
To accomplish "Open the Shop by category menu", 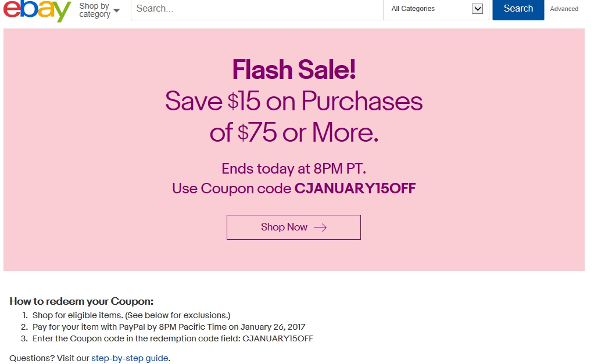I will point(95,10).
